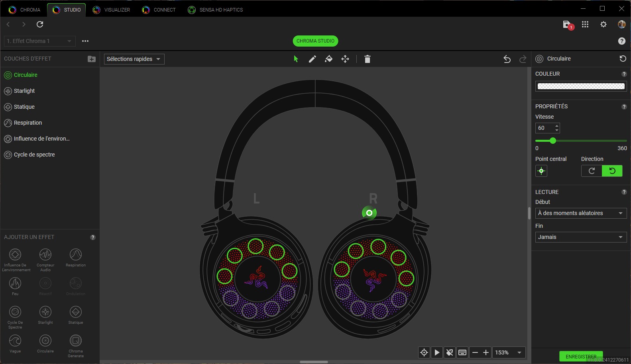The image size is (631, 364).
Task: Add the Feu effect
Action: click(x=15, y=286)
